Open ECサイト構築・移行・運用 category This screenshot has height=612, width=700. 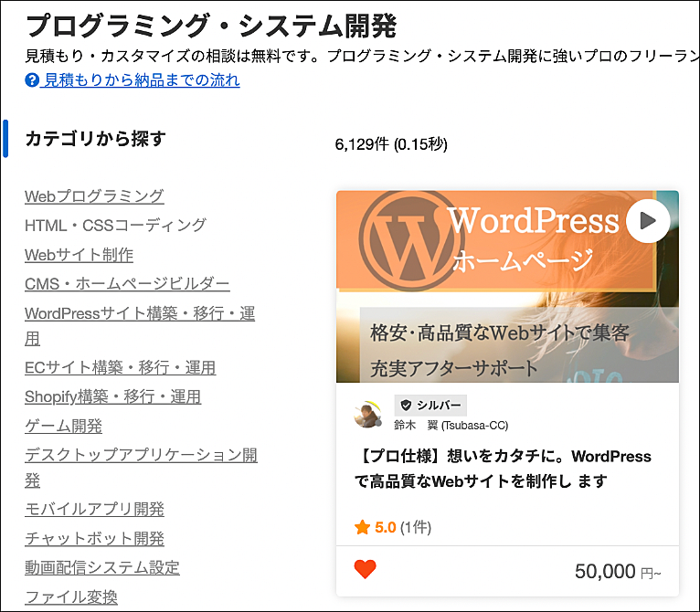pyautogui.click(x=121, y=368)
